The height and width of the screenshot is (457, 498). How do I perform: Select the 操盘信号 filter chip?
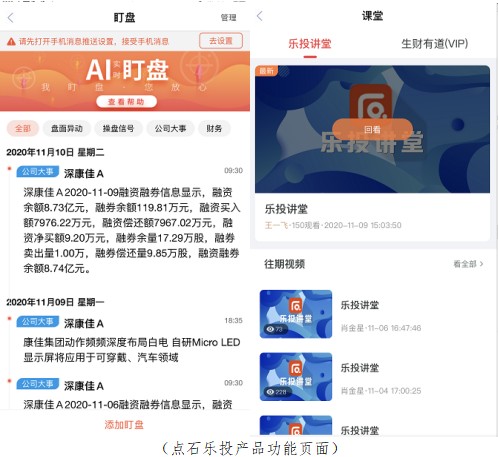point(118,129)
